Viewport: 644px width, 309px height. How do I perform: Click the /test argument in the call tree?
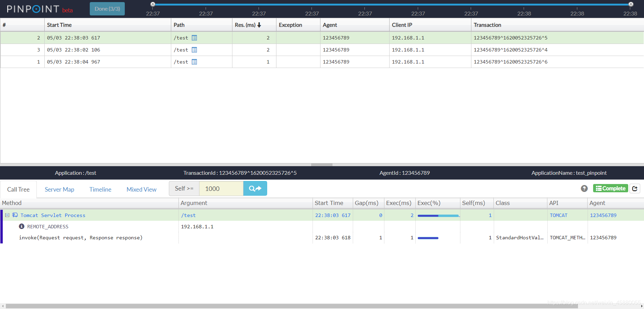(x=188, y=215)
